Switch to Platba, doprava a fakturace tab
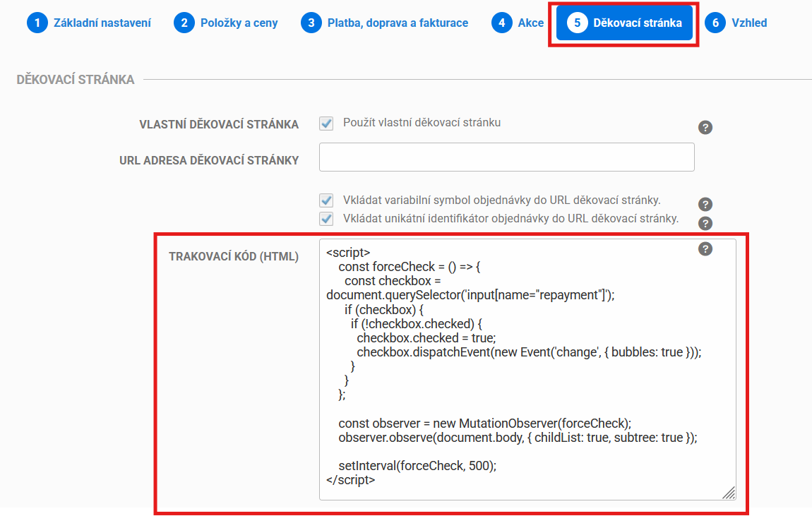 [384, 23]
